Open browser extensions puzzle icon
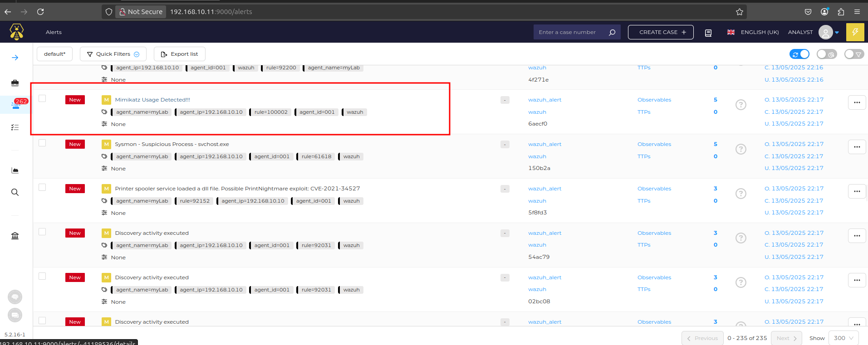868x345 pixels. (841, 12)
